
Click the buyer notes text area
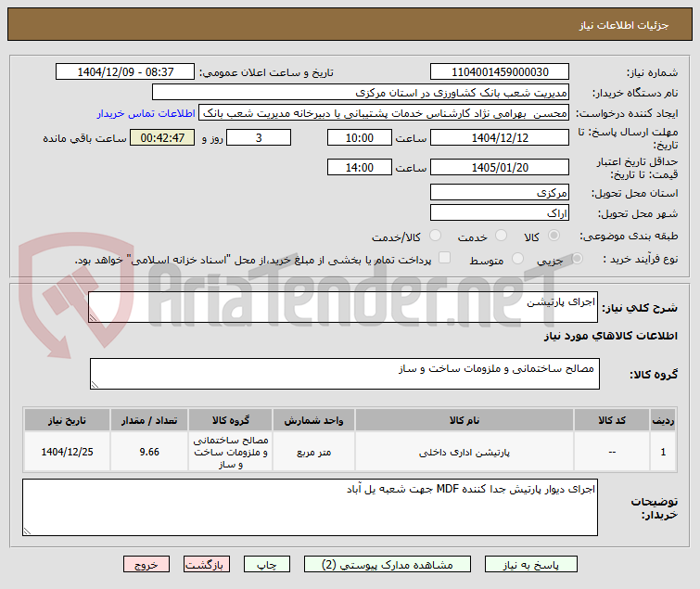[x=310, y=507]
